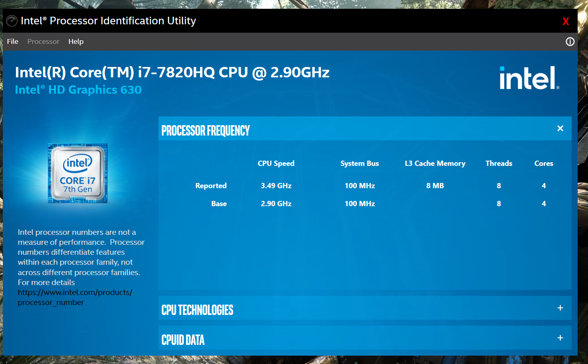The width and height of the screenshot is (588, 364).
Task: Open the intel.com processor_number link
Action: pyautogui.click(x=75, y=293)
